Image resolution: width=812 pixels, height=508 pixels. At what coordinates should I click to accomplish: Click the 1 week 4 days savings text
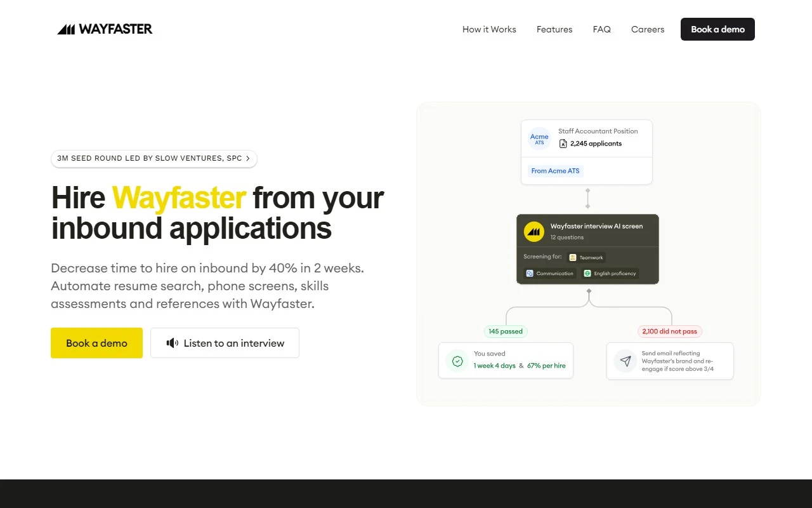coord(495,366)
